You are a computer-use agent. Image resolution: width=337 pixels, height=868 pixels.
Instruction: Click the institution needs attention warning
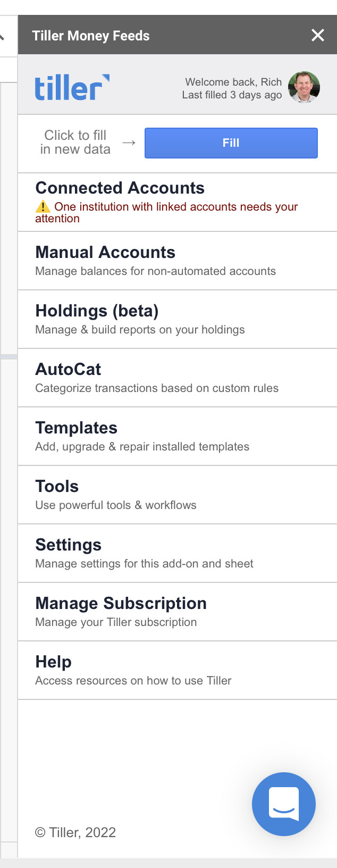(175, 207)
